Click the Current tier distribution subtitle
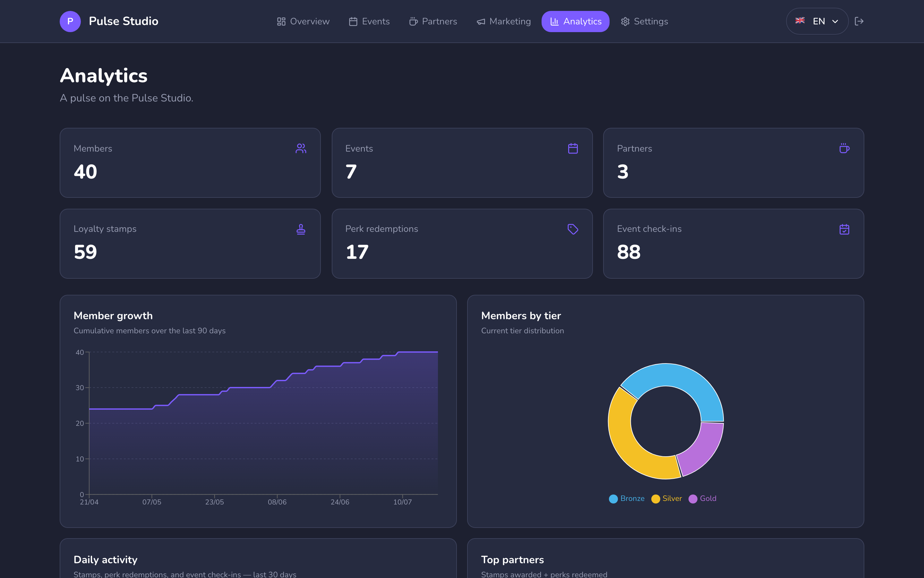 point(522,331)
